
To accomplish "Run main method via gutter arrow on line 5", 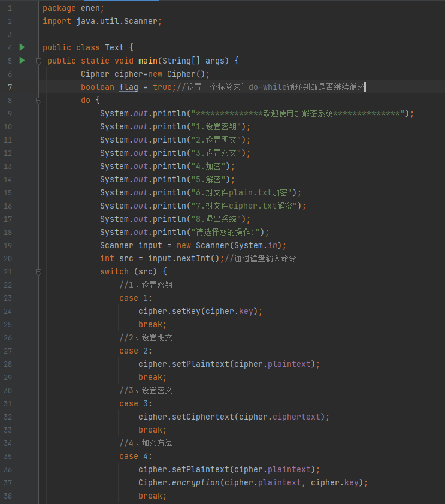I will pos(22,61).
